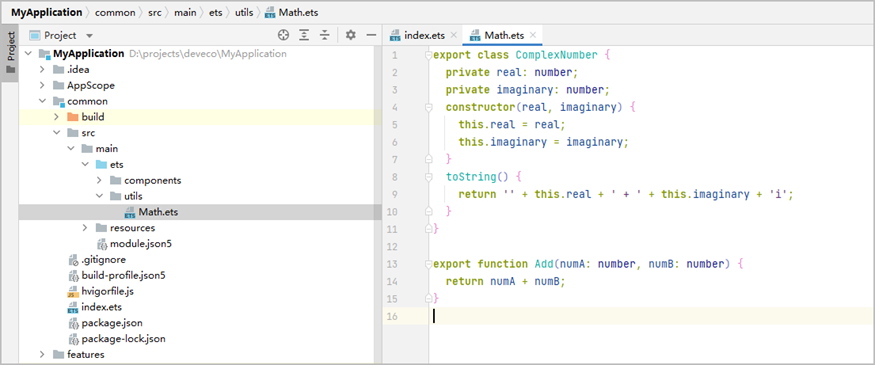Click the .gitignore file icon
This screenshot has width=875, height=365.
73,260
